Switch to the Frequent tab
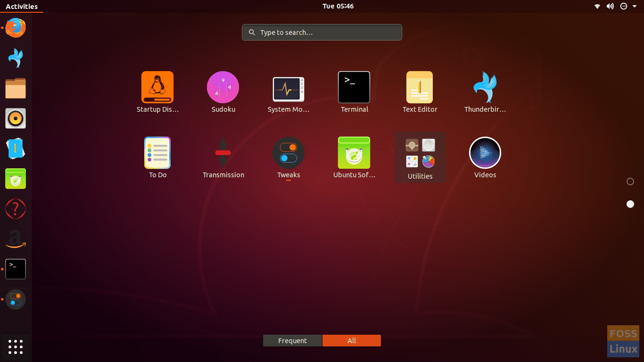This screenshot has height=362, width=644. [x=292, y=341]
